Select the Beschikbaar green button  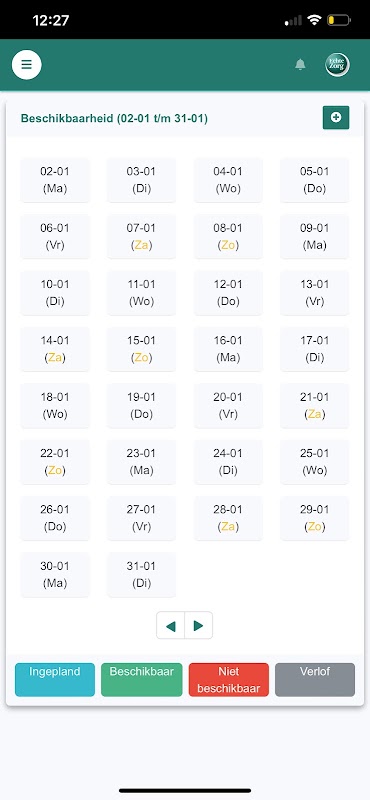[141, 680]
